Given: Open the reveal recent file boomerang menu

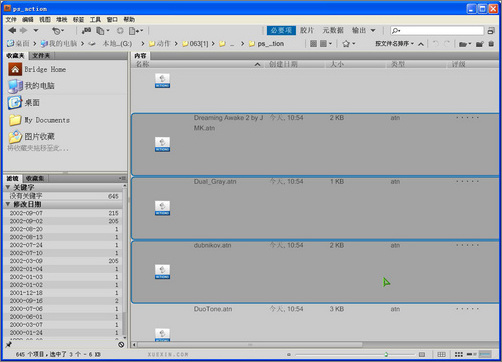Looking at the screenshot, I should [58, 31].
